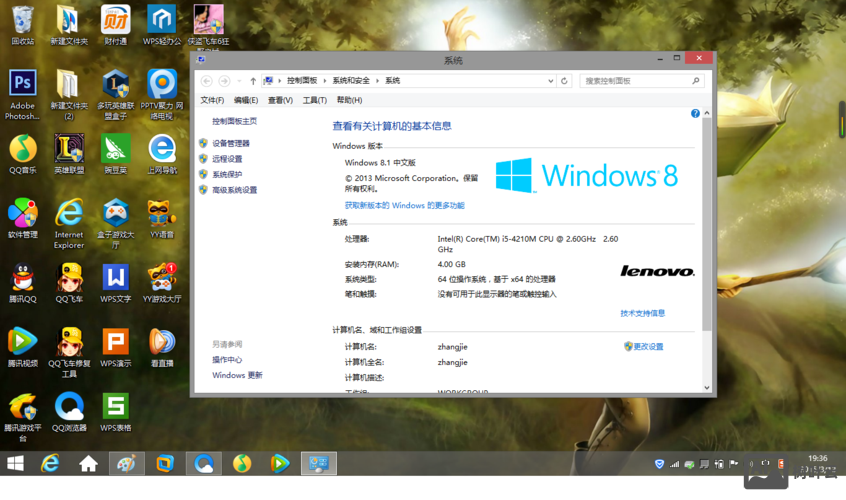The width and height of the screenshot is (846, 500).
Task: Launch the QQ飞车 desktop icon
Action: point(69,282)
